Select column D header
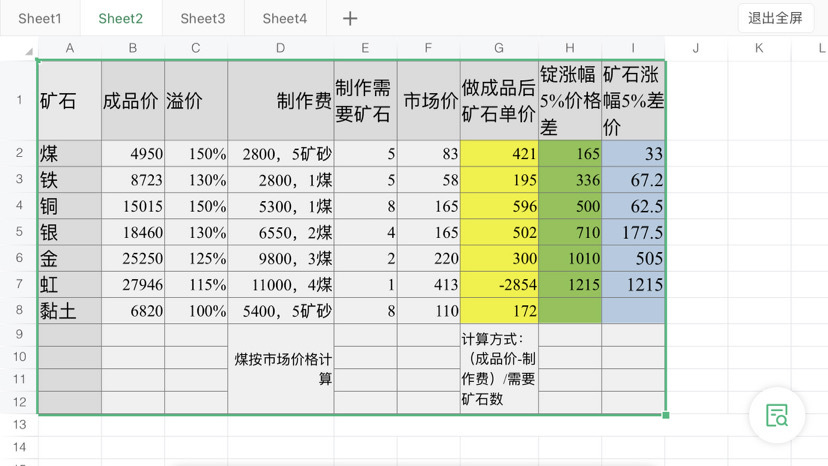Viewport: 828px width, 466px height. click(x=280, y=48)
